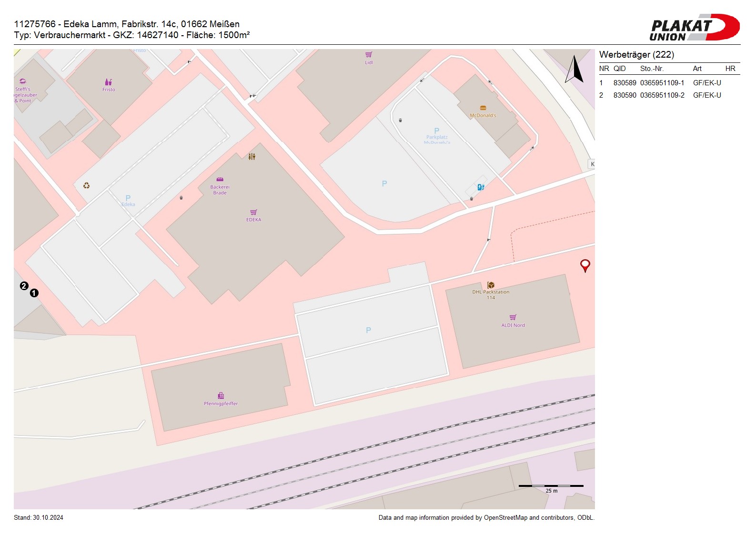Click the ALDI Nord store label
756x535 pixels.
513,325
